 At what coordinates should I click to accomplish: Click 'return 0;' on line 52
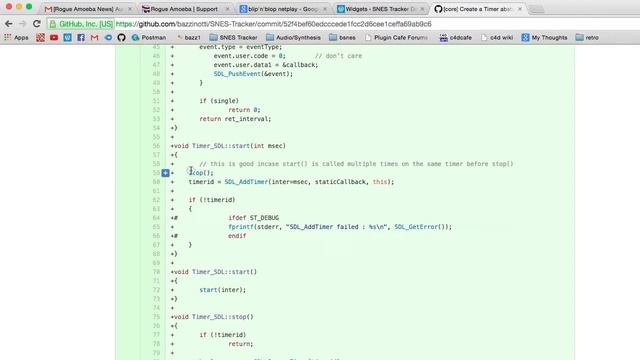[x=244, y=110]
